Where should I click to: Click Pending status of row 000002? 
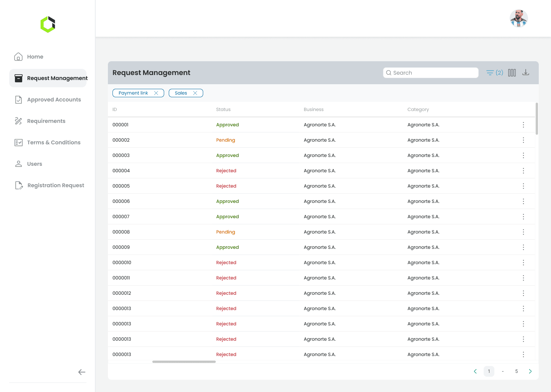point(226,140)
